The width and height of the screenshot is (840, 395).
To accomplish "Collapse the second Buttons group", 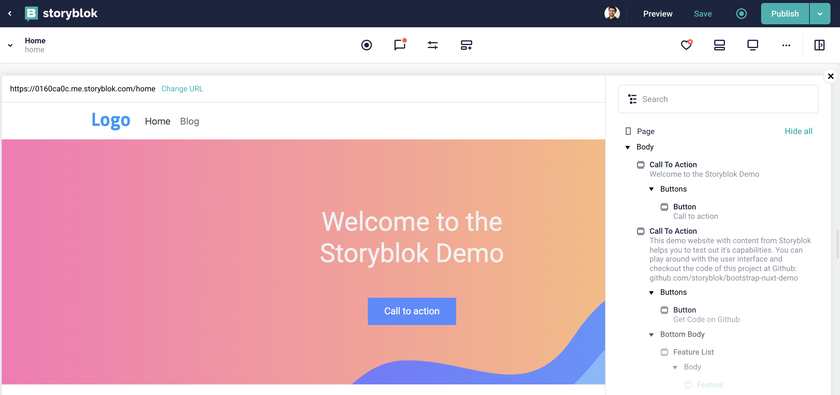I will [x=651, y=293].
